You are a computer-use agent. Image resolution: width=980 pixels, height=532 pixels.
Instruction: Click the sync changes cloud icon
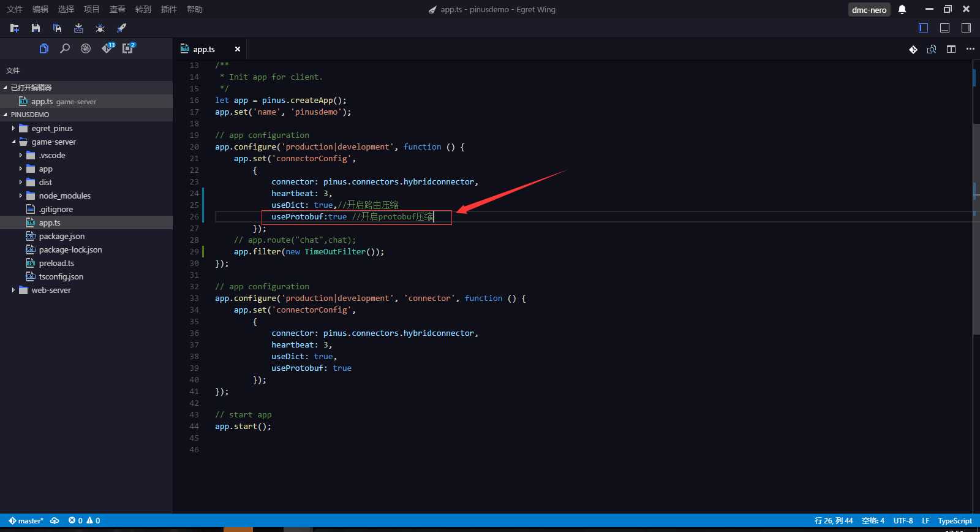(55, 521)
